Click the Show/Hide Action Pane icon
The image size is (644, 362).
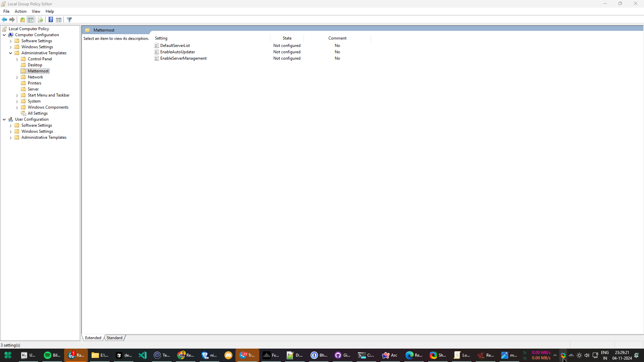(x=59, y=19)
